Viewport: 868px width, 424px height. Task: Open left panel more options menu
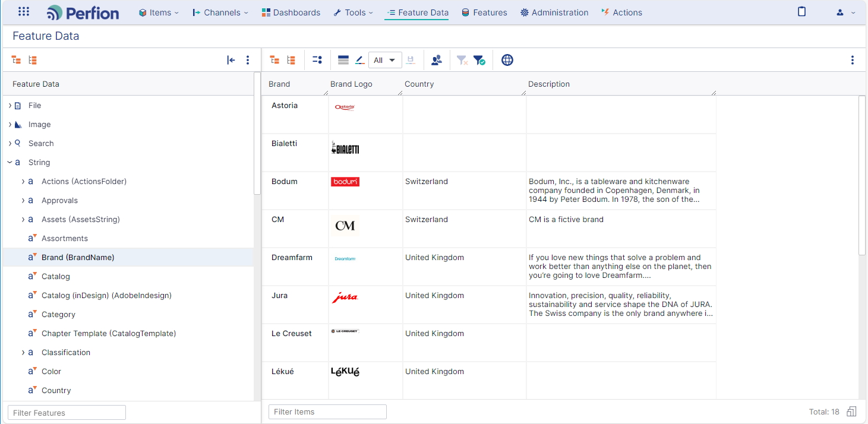click(248, 60)
